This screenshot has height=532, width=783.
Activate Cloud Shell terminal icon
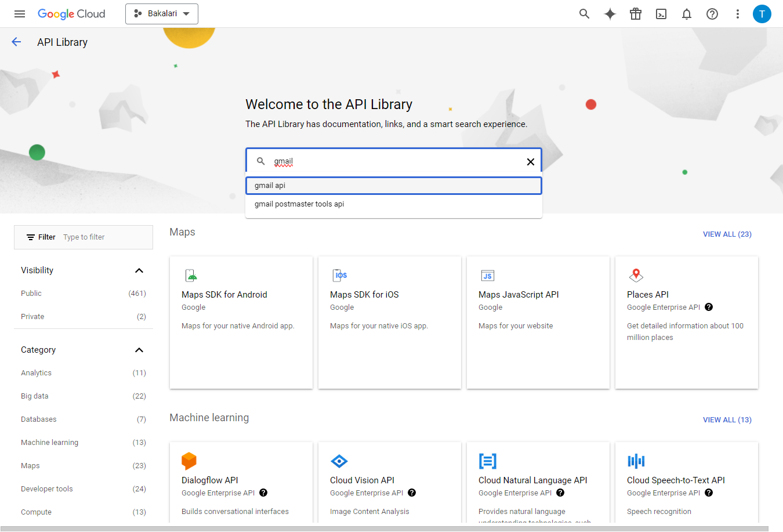pos(661,14)
